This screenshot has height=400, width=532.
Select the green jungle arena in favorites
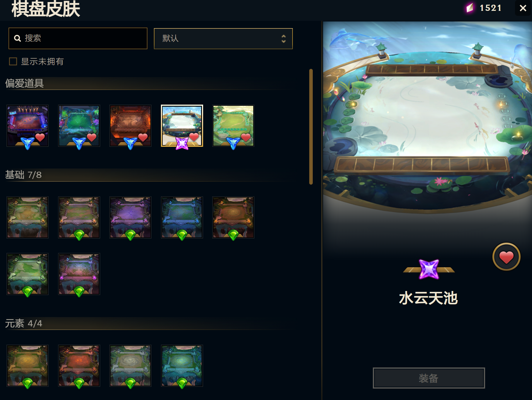79,126
